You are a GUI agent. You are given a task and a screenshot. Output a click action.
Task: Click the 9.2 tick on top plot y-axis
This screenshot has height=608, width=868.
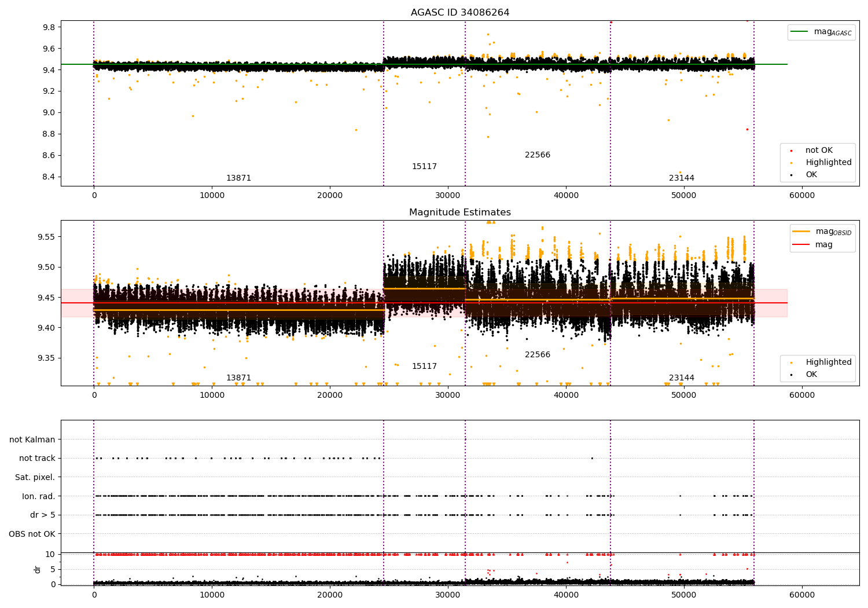49,91
